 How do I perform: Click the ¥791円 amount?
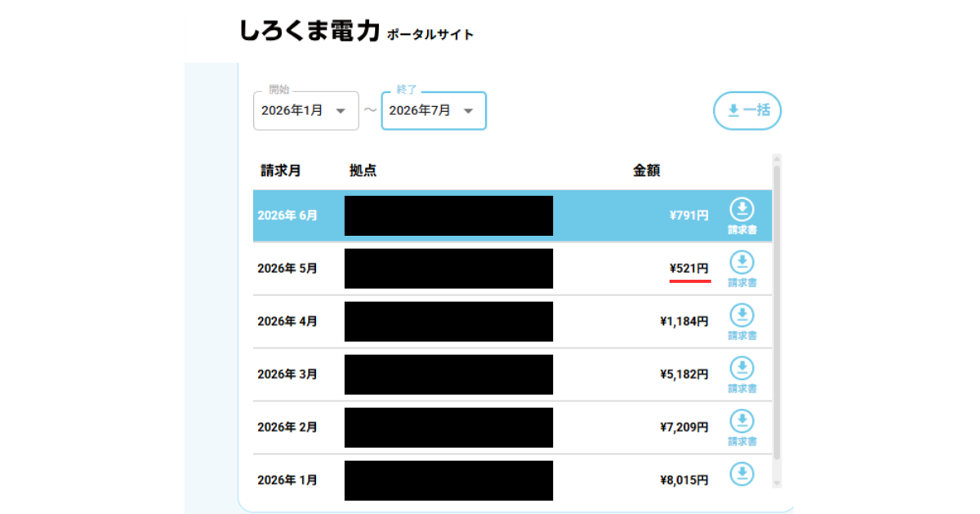[688, 216]
